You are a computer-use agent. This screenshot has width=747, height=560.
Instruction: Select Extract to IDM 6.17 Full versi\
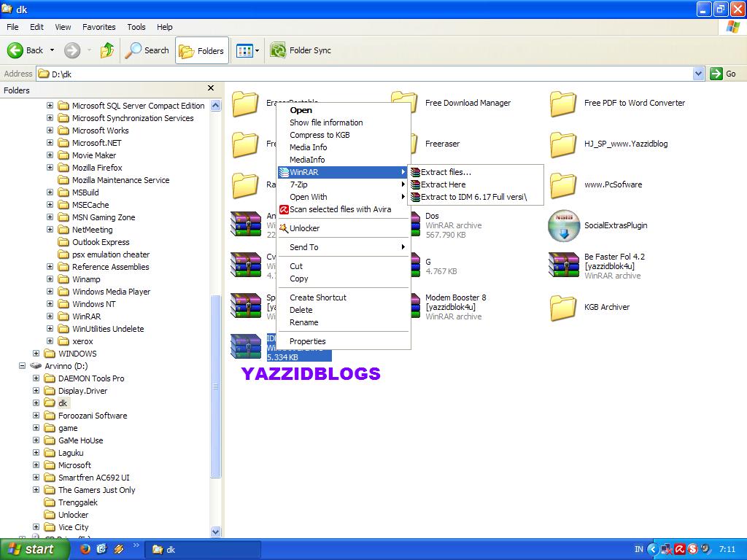[476, 197]
